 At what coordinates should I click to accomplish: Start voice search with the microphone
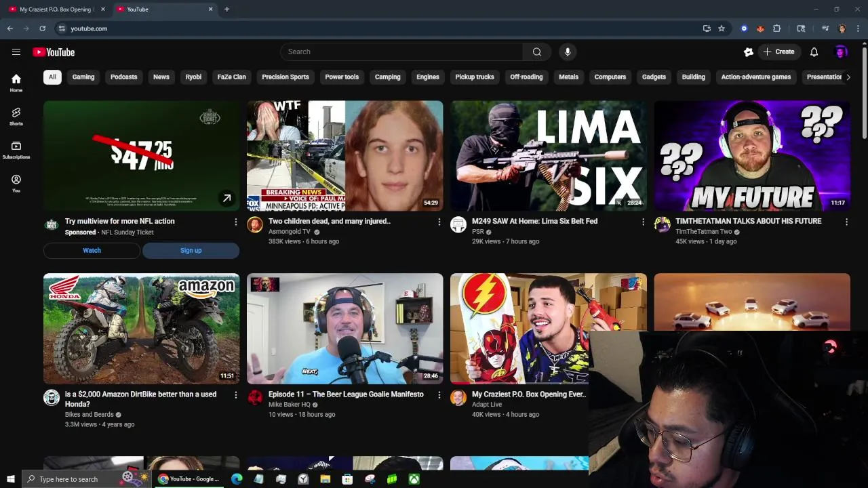click(568, 52)
